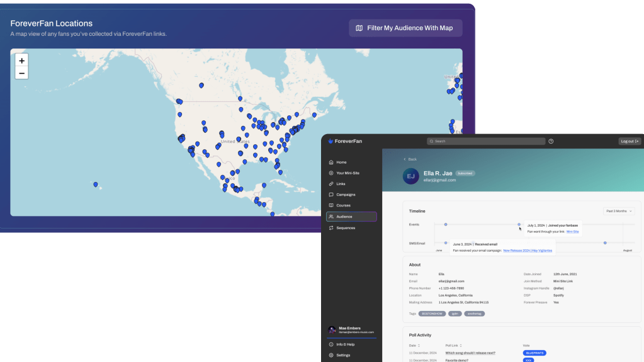This screenshot has width=644, height=362.
Task: Zoom out on the fan map
Action: (x=22, y=73)
